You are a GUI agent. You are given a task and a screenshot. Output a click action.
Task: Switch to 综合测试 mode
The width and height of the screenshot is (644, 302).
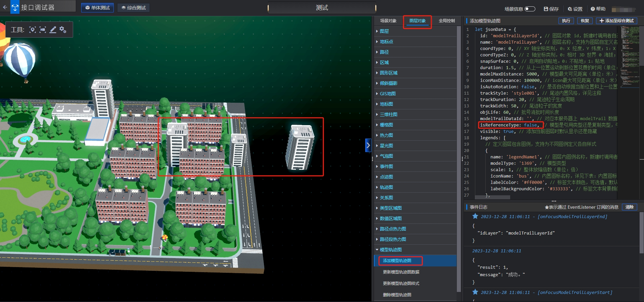(133, 8)
